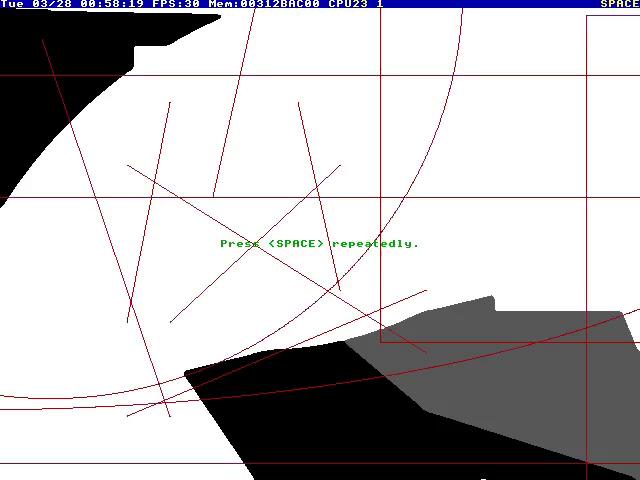Click the SPACE label at the top-right corner
Viewport: 640px width, 480px height.
[x=619, y=4]
